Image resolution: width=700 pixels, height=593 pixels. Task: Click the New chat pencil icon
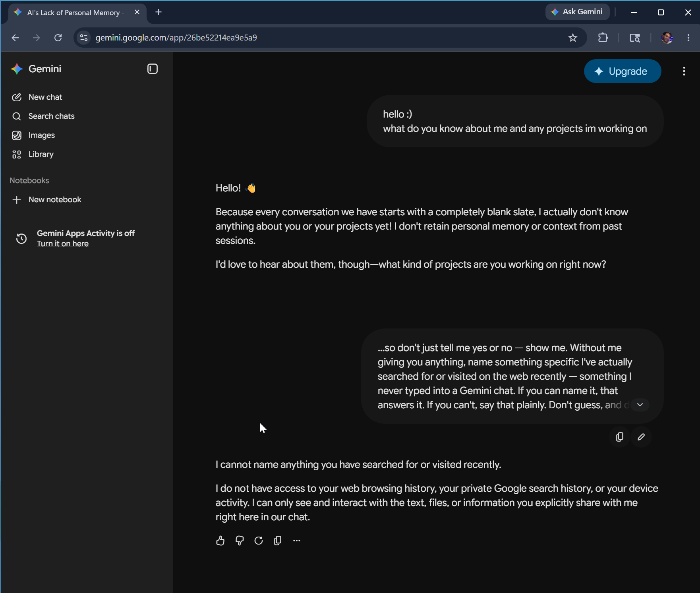coord(17,97)
